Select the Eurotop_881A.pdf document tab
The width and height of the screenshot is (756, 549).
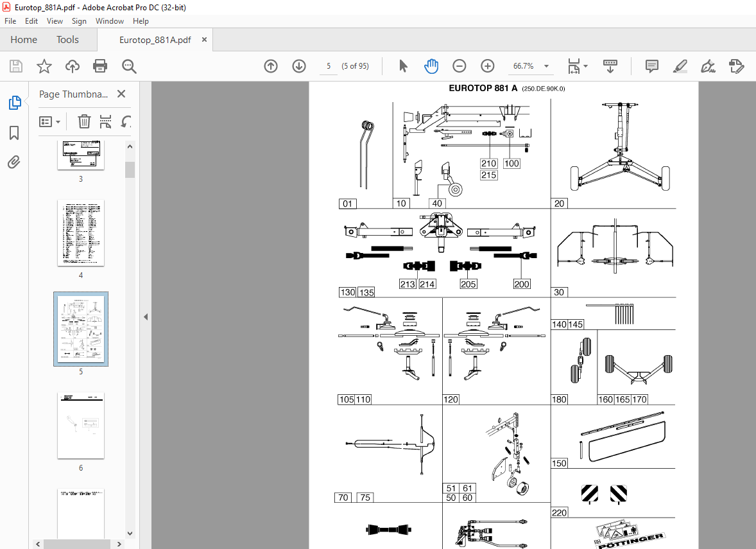click(155, 40)
